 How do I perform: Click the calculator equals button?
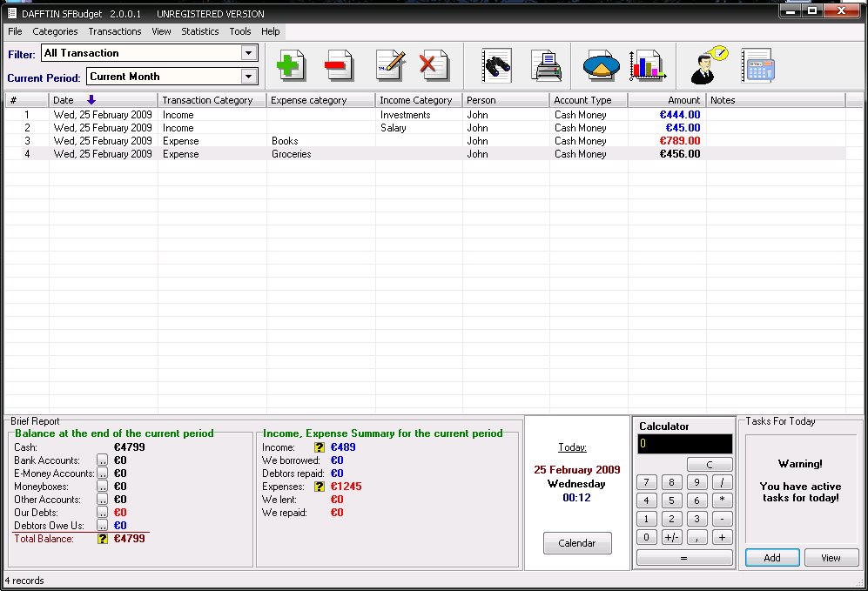point(684,558)
